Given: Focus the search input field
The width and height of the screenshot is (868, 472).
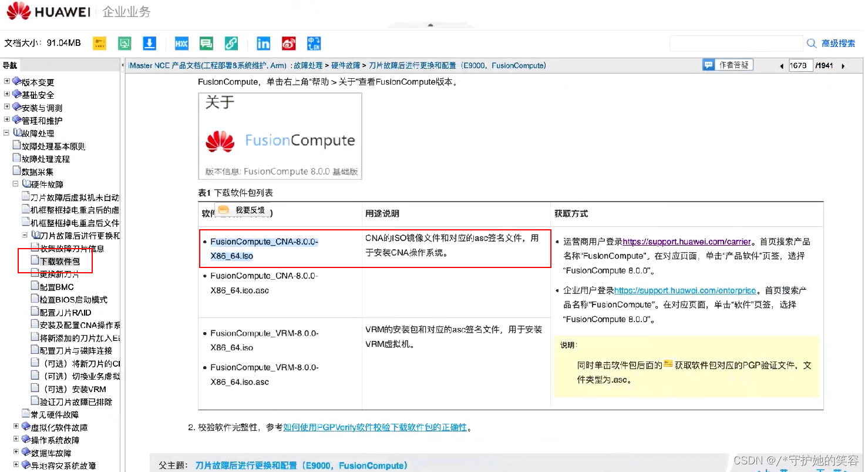Looking at the screenshot, I should coord(736,43).
